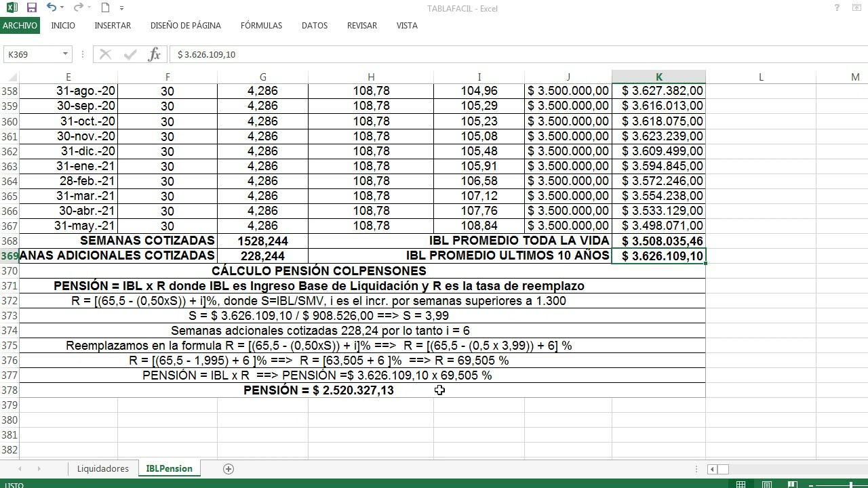Click the formula bar showing $ 3.626.109,10
Image resolution: width=868 pixels, height=488 pixels.
519,54
